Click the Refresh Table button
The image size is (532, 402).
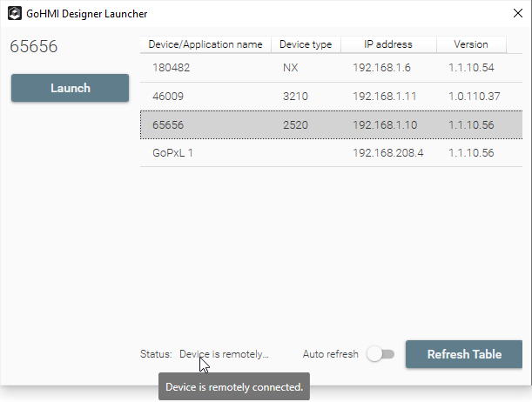point(463,354)
